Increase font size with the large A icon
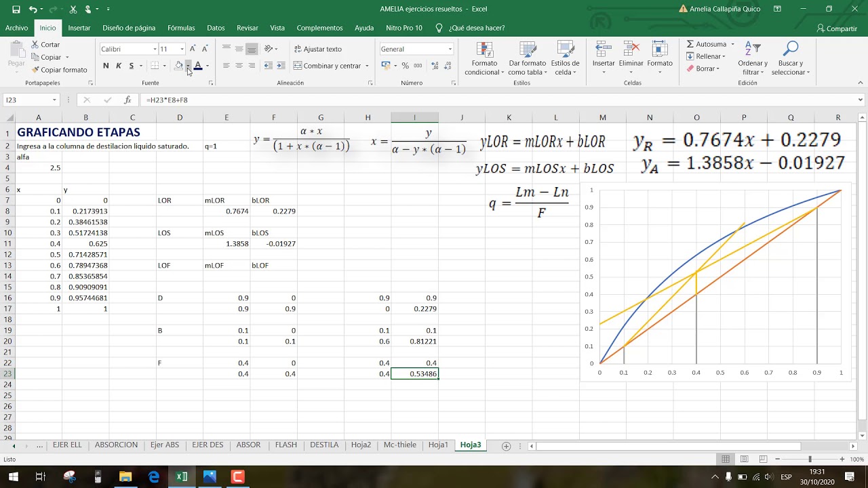 pyautogui.click(x=193, y=49)
